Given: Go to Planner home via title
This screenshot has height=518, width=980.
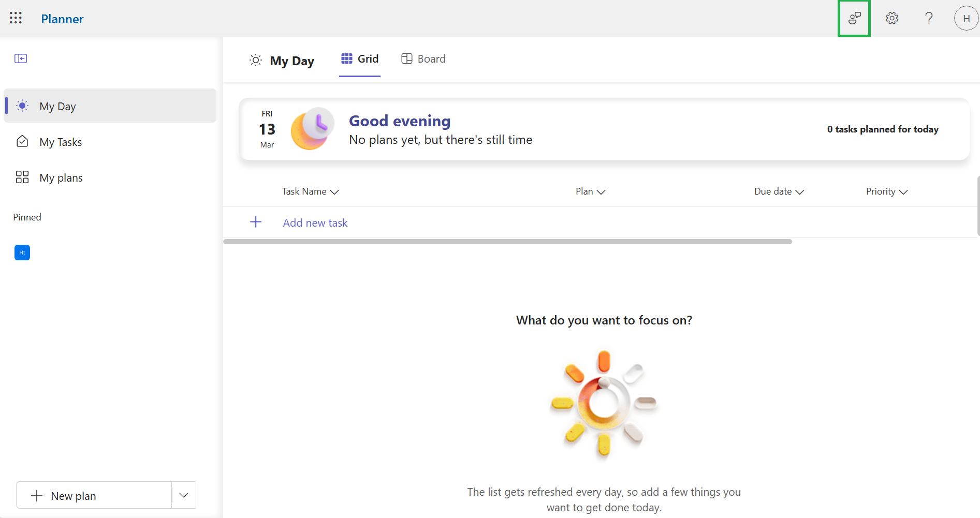Looking at the screenshot, I should 62,19.
